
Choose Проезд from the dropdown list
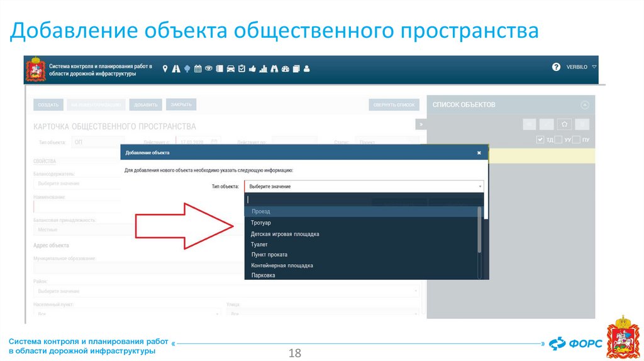point(362,211)
